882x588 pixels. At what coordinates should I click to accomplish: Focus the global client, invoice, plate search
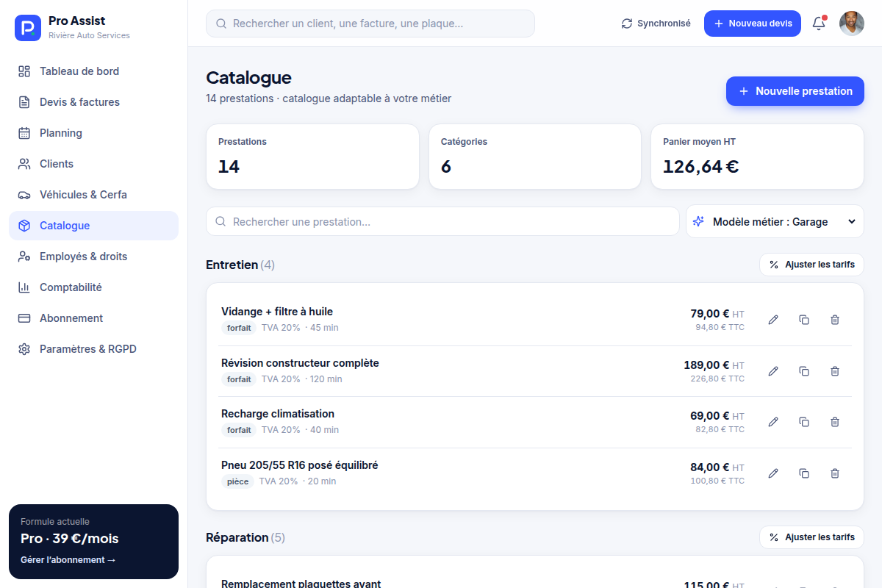pyautogui.click(x=370, y=24)
